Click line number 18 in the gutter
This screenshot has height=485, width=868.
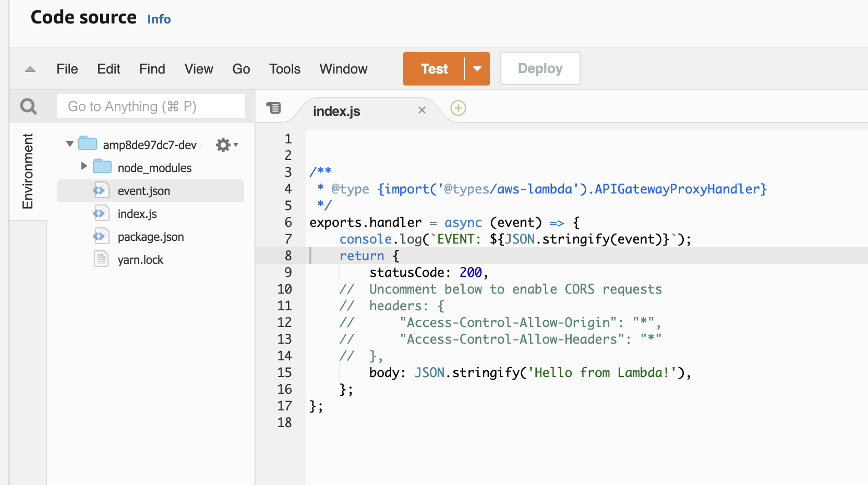point(284,422)
